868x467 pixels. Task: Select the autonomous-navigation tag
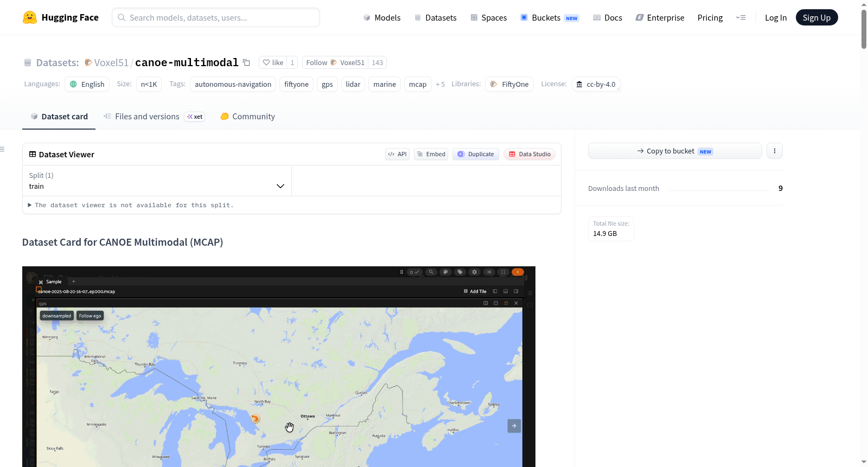233,84
